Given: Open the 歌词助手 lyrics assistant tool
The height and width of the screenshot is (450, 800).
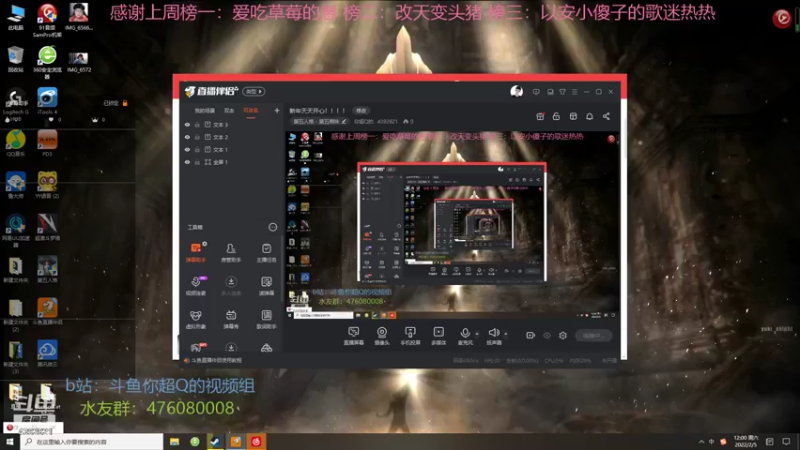Looking at the screenshot, I should (266, 319).
